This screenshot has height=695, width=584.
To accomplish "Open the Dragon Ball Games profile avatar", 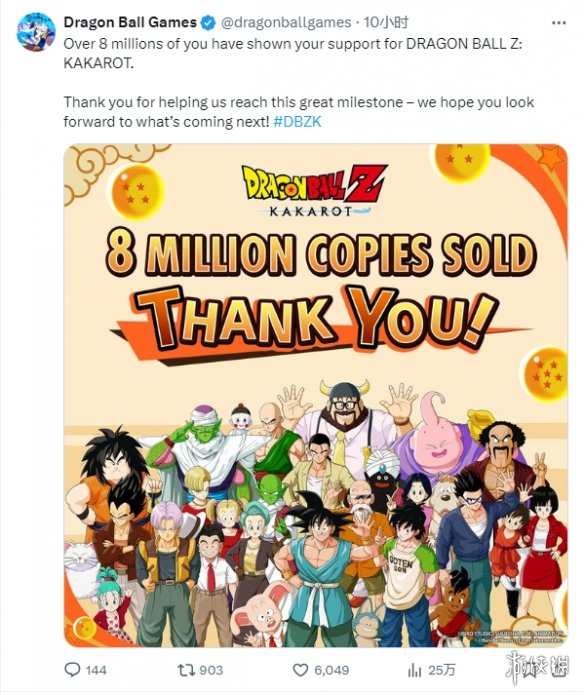I will [x=36, y=32].
